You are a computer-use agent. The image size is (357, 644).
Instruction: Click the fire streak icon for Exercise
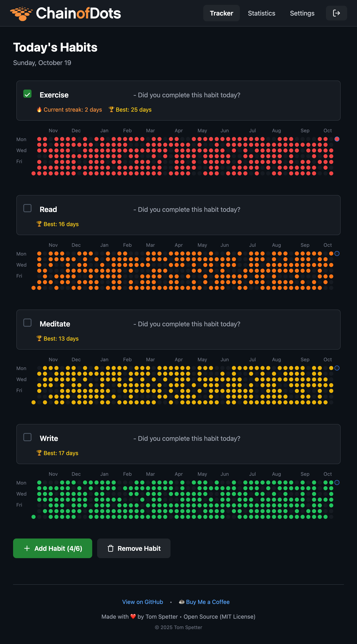click(39, 109)
